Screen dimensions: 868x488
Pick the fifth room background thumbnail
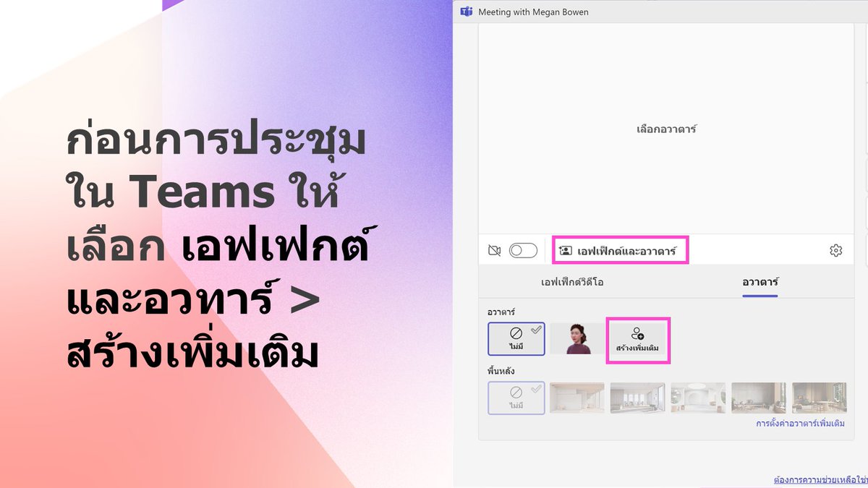pyautogui.click(x=820, y=398)
